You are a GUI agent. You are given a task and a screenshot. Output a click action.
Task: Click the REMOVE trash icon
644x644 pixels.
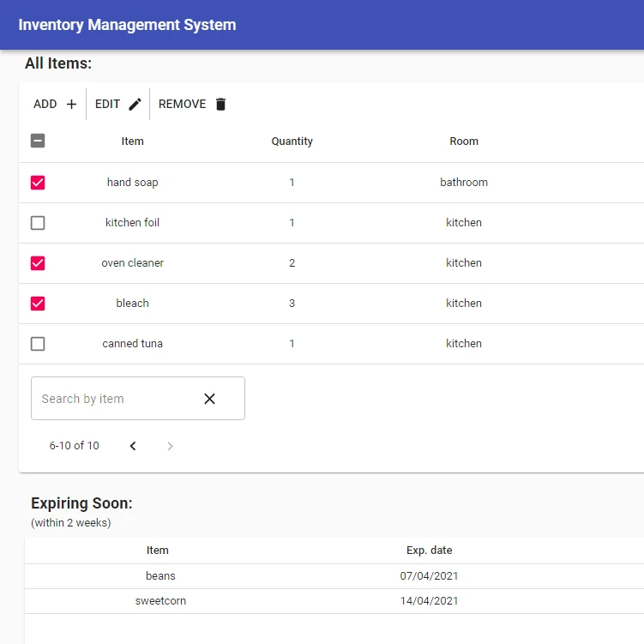coord(221,105)
